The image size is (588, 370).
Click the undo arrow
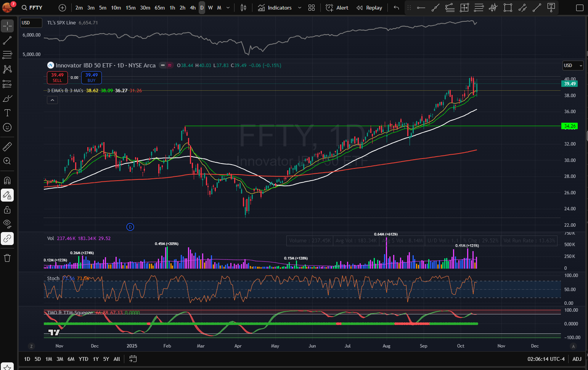[397, 8]
